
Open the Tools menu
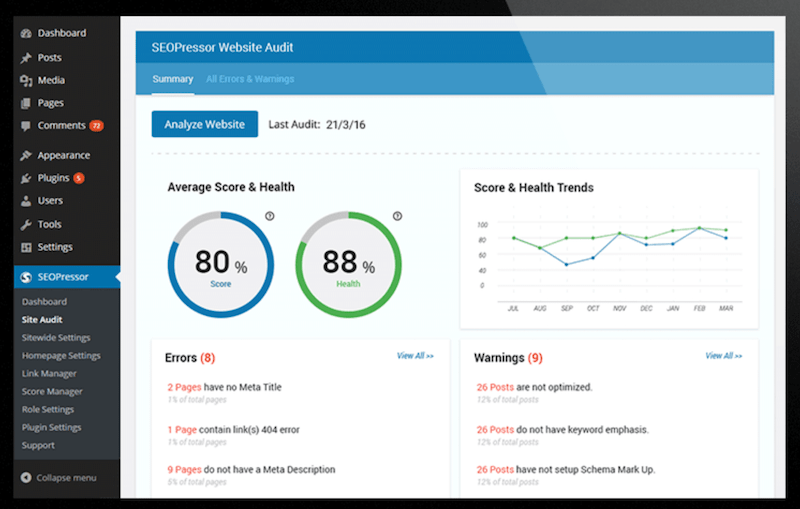[x=49, y=224]
